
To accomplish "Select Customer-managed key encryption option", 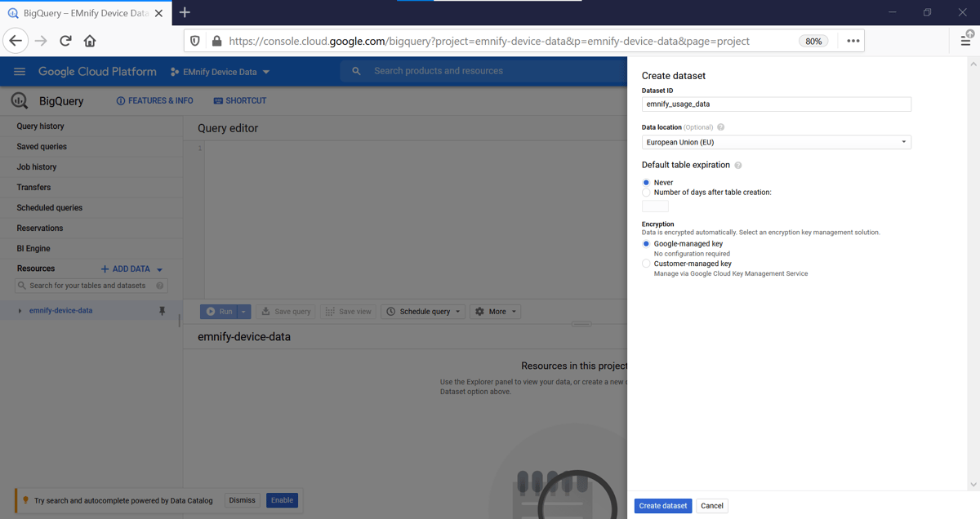I will 646,264.
